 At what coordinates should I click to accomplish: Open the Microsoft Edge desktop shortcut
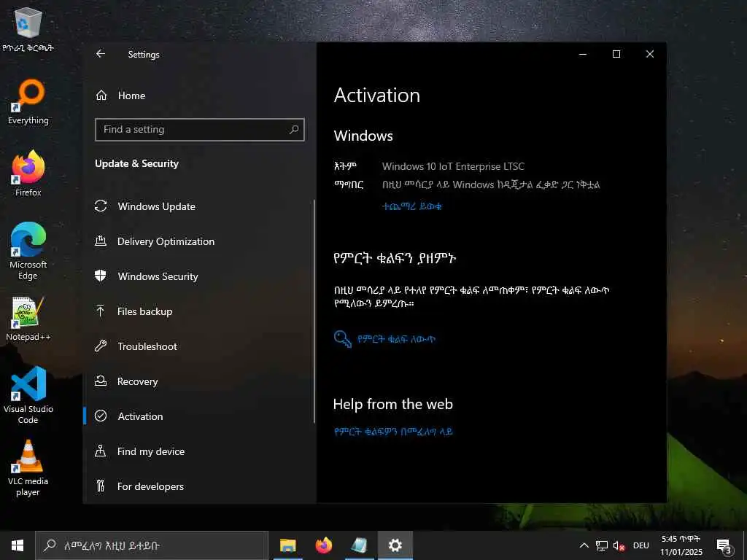pos(28,252)
